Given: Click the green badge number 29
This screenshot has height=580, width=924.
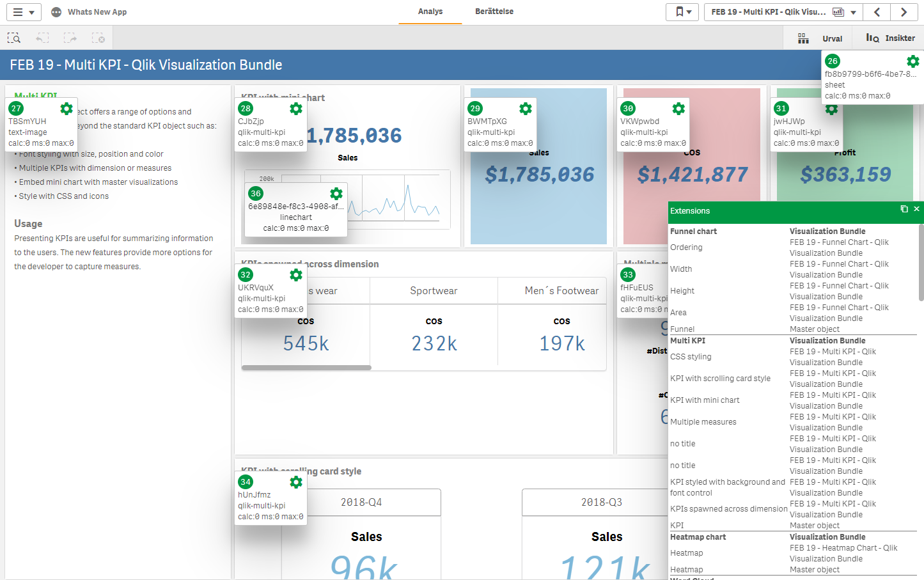Looking at the screenshot, I should coord(475,109).
